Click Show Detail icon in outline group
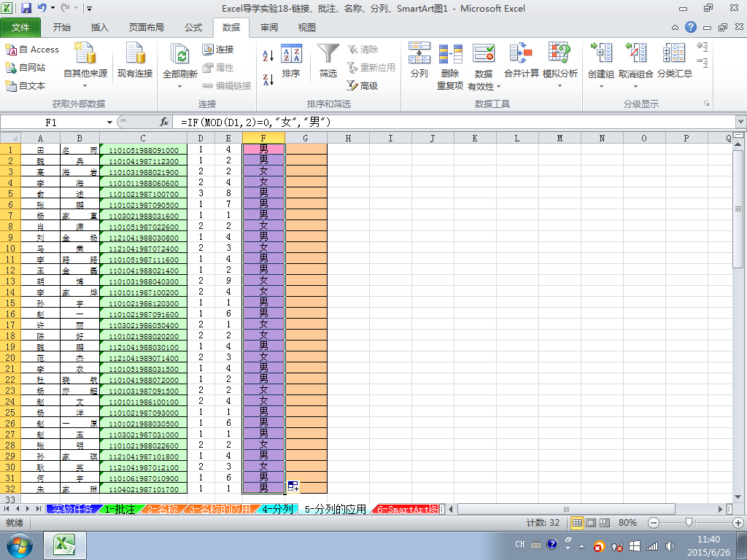The height and width of the screenshot is (560, 747). pyautogui.click(x=703, y=47)
